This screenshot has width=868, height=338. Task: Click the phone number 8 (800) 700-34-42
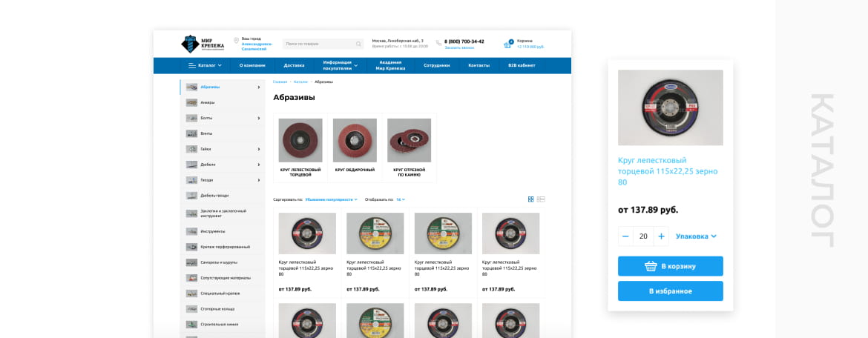coord(464,42)
